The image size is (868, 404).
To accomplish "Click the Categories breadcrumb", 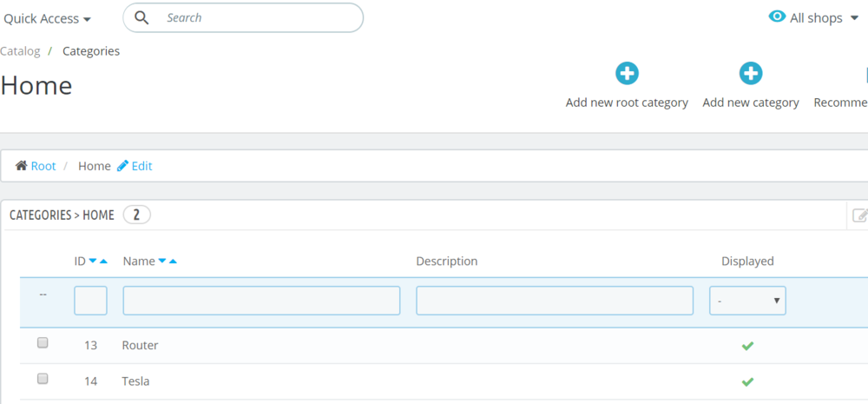I will (91, 51).
